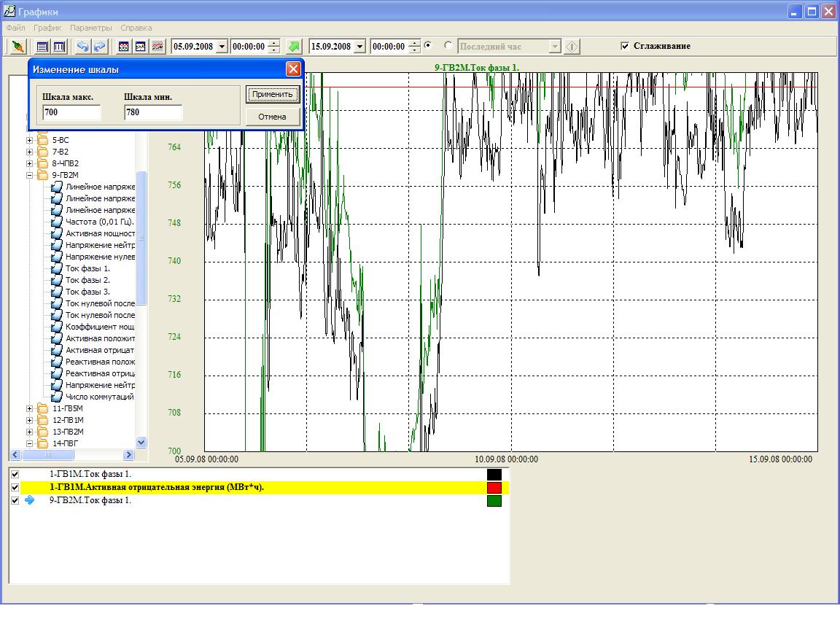Click the line chart icon with red curves
Viewport: 840px width, 630px height.
pyautogui.click(x=157, y=47)
